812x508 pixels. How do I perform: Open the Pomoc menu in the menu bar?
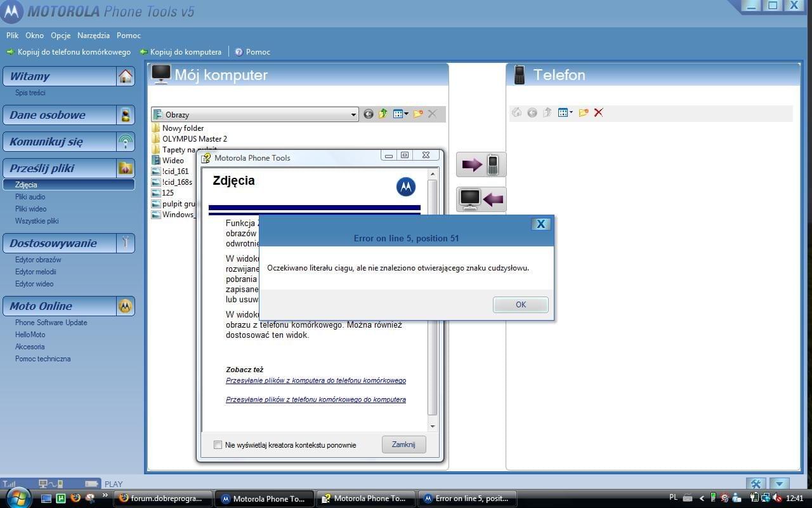[129, 36]
